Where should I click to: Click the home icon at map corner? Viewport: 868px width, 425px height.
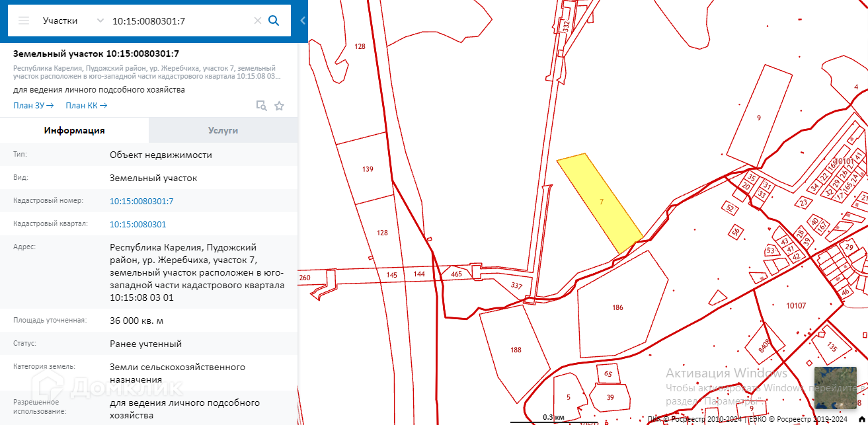pos(861,418)
